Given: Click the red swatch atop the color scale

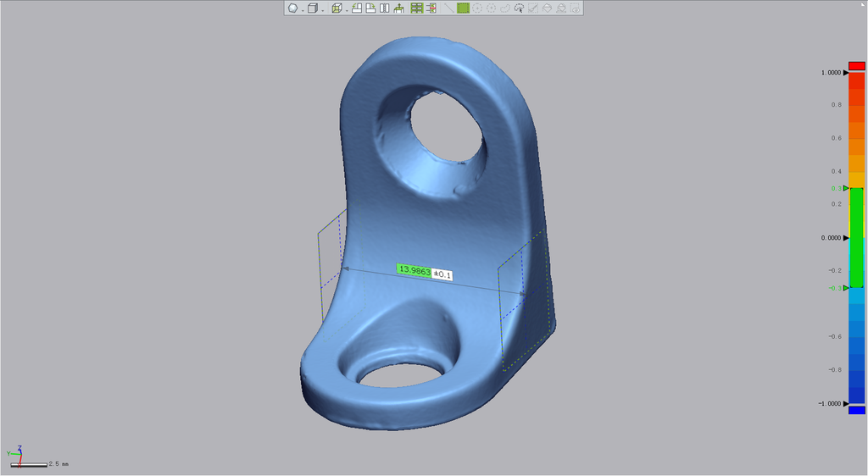Looking at the screenshot, I should tap(856, 65).
